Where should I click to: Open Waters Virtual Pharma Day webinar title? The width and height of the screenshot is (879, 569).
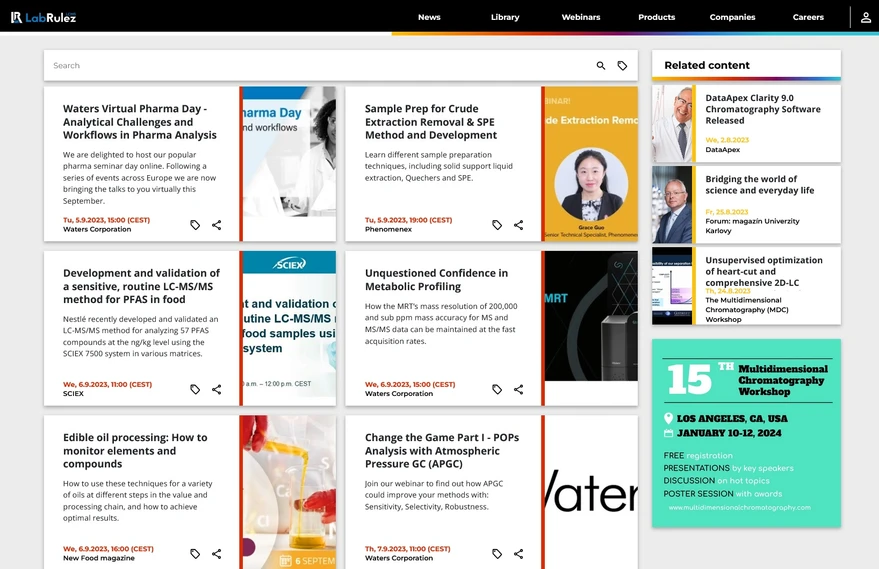click(140, 122)
